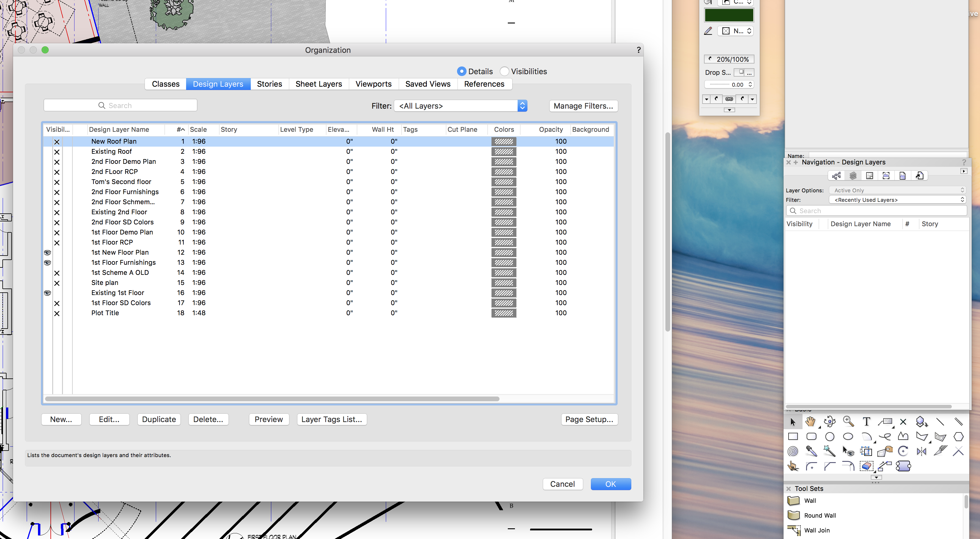Click the Manage Filters button
Screen dimensions: 980x539
(x=583, y=106)
